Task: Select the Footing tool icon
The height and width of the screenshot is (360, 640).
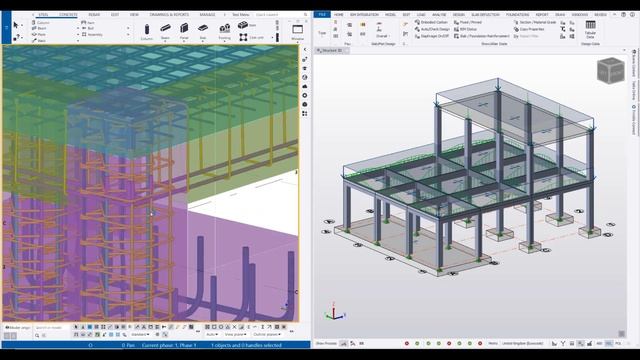Action: (224, 32)
